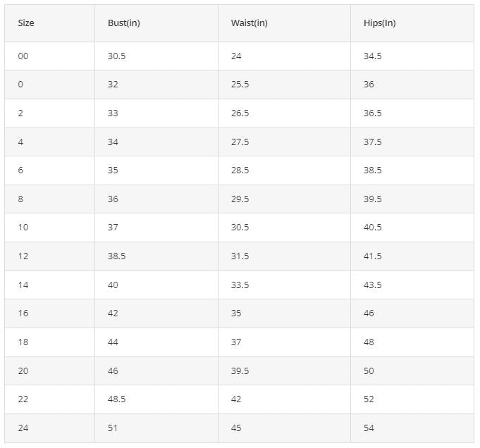The height and width of the screenshot is (448, 480).
Task: Click the Bust(in) column header
Action: [124, 23]
